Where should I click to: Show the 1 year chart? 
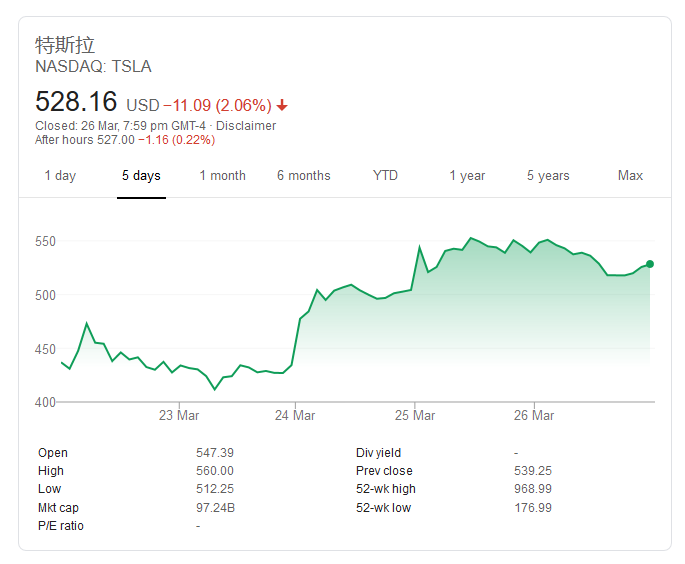[x=467, y=176]
